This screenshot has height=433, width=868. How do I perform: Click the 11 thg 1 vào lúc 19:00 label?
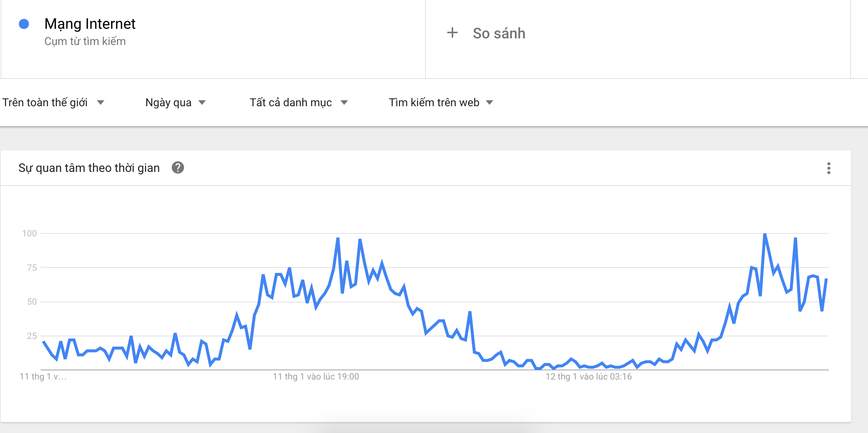[x=316, y=377]
